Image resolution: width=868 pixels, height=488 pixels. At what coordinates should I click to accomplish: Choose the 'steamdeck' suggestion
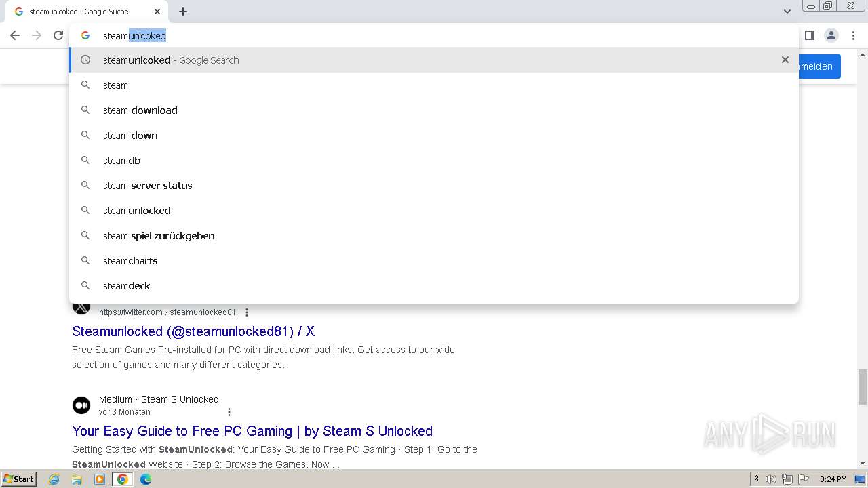(434, 285)
